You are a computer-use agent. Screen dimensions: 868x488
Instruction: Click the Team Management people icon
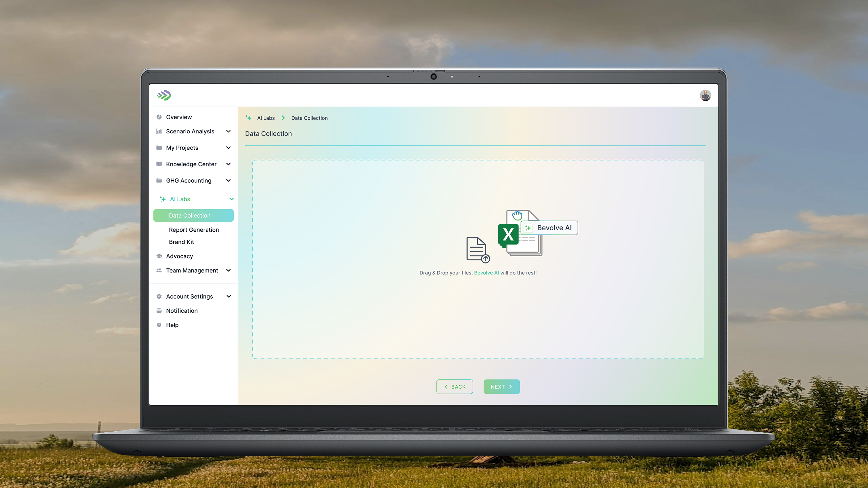tap(159, 270)
